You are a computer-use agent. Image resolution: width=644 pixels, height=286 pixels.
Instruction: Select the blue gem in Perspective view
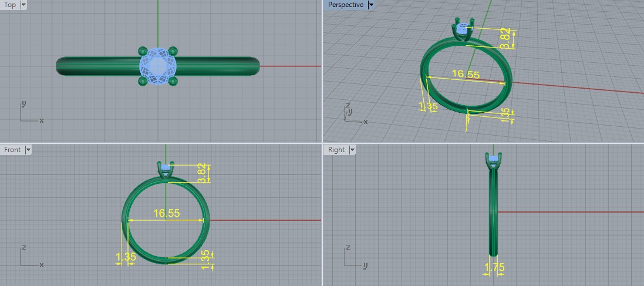click(464, 29)
